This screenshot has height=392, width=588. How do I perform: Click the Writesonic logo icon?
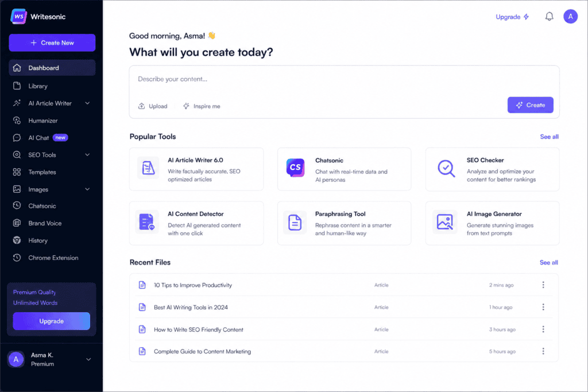19,17
